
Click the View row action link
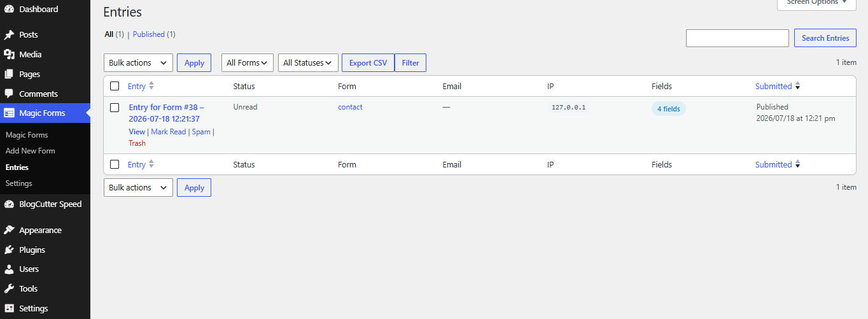137,132
